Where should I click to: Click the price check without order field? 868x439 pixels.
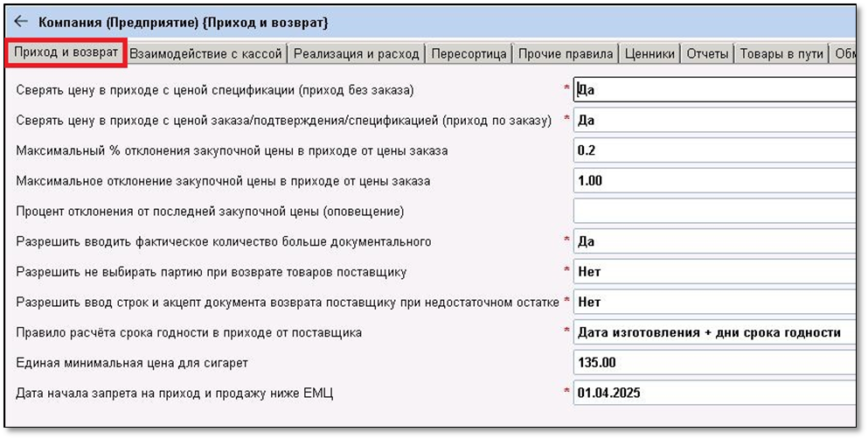click(713, 90)
